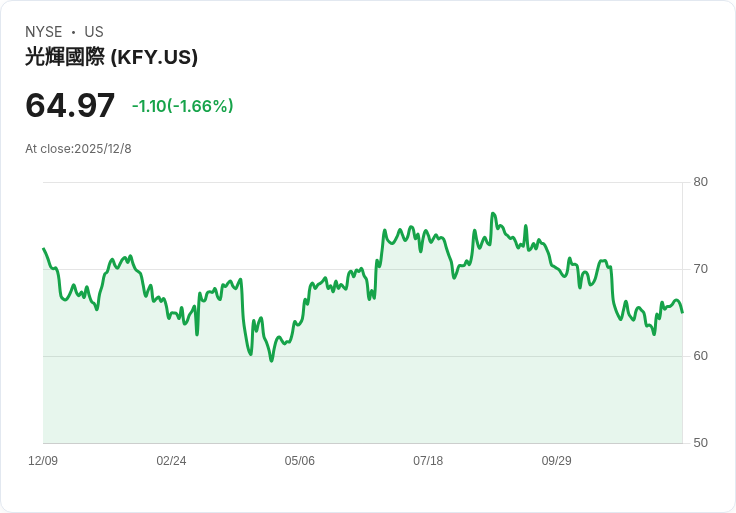Open the 光輝國際 (KFY.US) stock title
The image size is (736, 513).
pyautogui.click(x=111, y=57)
